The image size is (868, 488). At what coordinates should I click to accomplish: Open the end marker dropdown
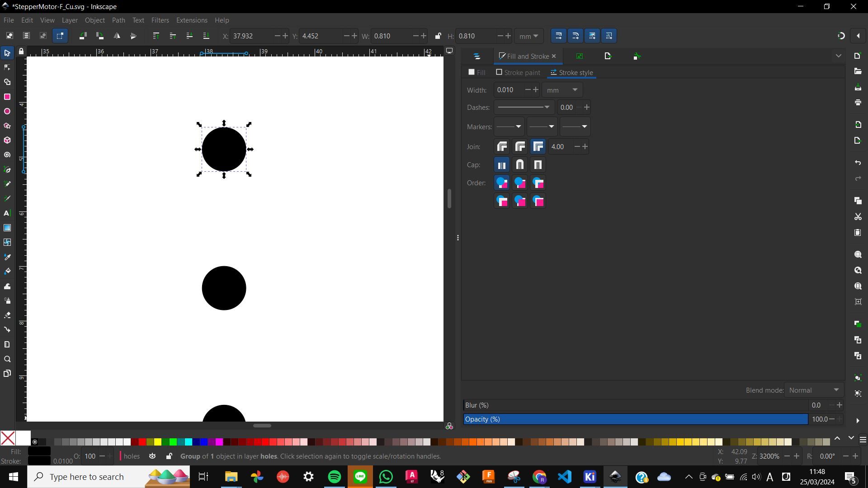pos(575,127)
